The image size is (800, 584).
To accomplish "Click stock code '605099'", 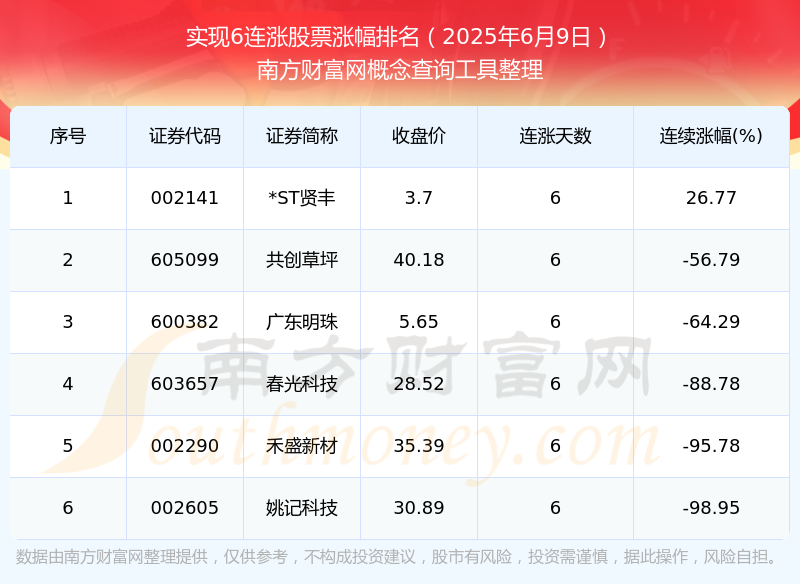I will (185, 260).
